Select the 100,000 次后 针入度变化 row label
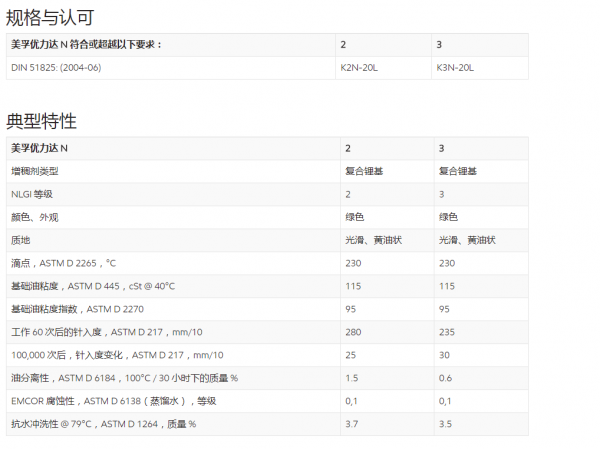The height and width of the screenshot is (449, 600). [117, 355]
